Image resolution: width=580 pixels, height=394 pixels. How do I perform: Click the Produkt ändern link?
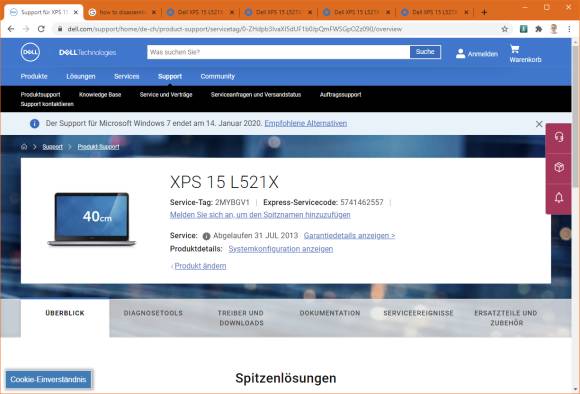point(200,266)
